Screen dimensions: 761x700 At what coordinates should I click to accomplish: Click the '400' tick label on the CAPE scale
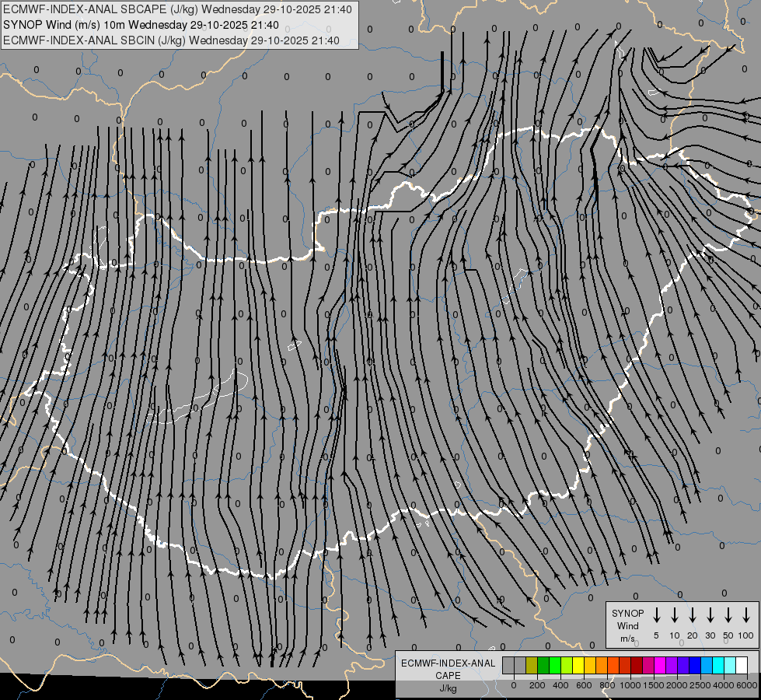pyautogui.click(x=560, y=685)
